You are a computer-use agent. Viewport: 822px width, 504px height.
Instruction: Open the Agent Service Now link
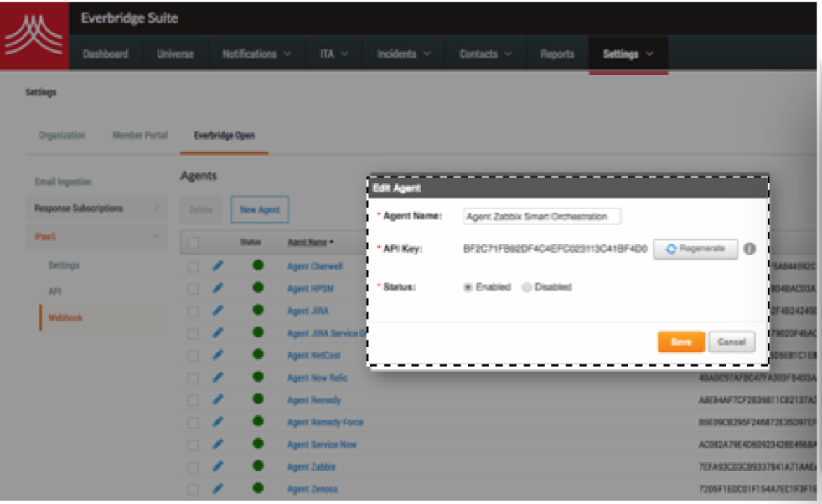[322, 445]
